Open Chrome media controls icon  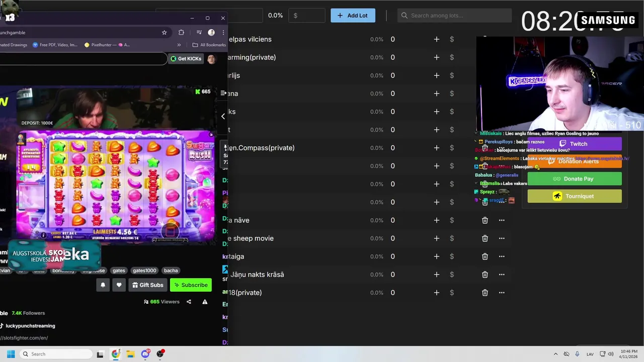199,33
